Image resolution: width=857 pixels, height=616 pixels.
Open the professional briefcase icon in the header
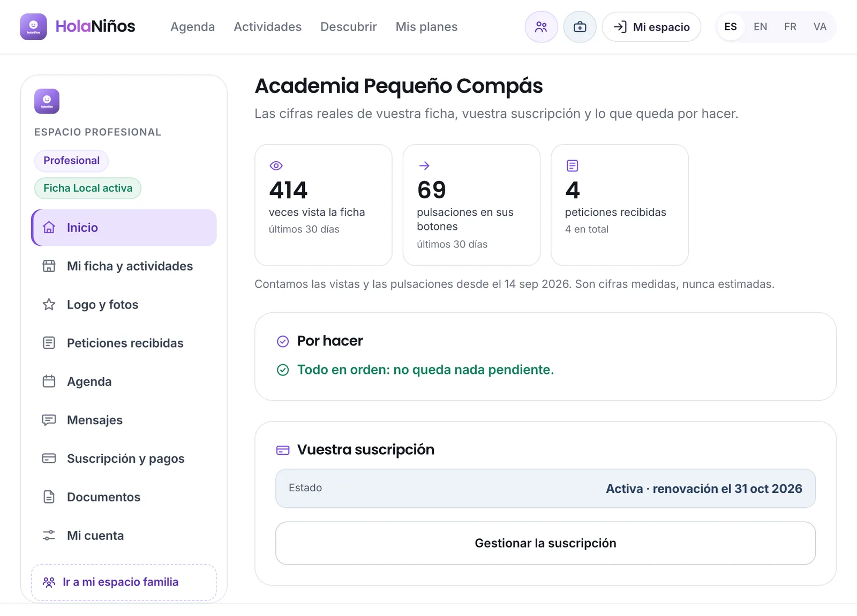click(580, 27)
